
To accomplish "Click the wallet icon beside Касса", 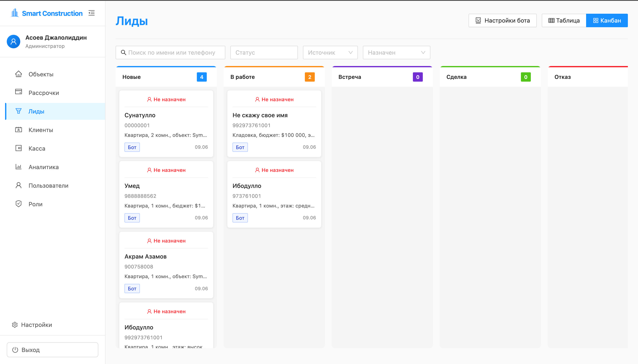I will pos(19,148).
